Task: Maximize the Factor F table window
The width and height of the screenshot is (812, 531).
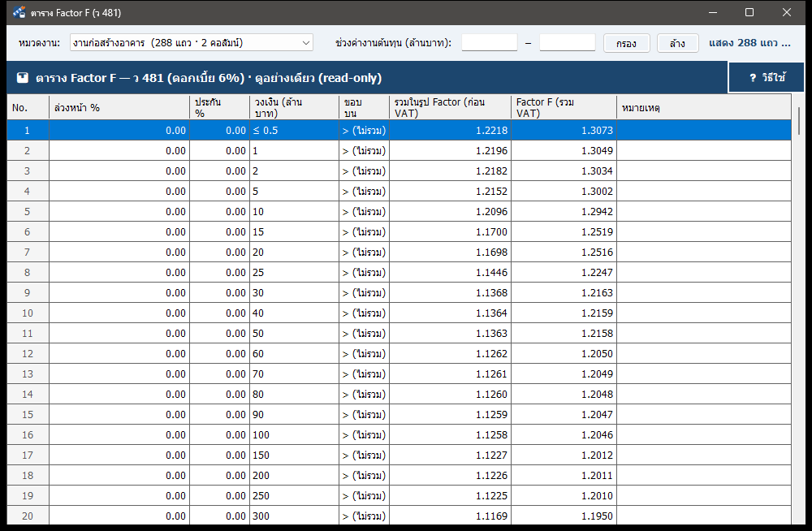Action: click(749, 12)
